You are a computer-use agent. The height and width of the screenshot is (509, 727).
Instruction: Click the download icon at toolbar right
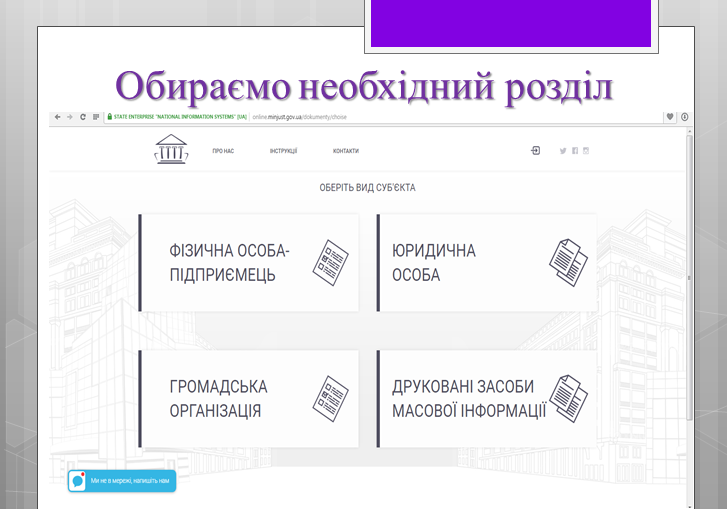point(685,117)
